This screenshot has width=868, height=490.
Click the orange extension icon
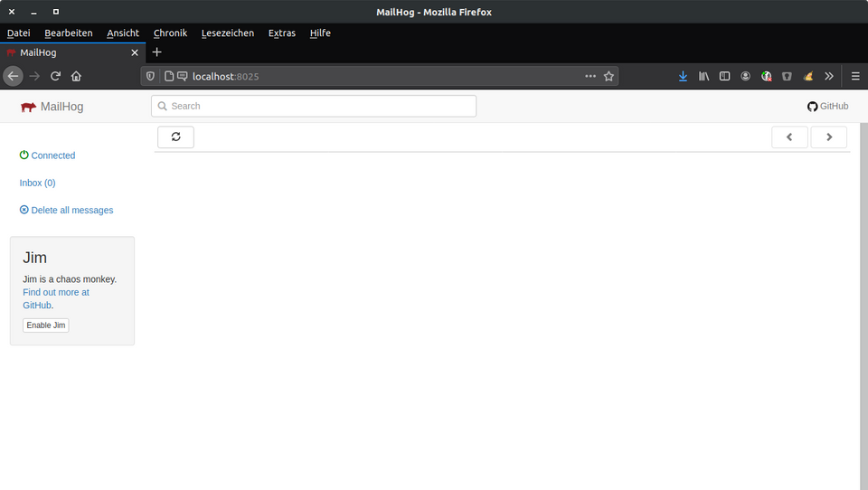click(x=808, y=77)
